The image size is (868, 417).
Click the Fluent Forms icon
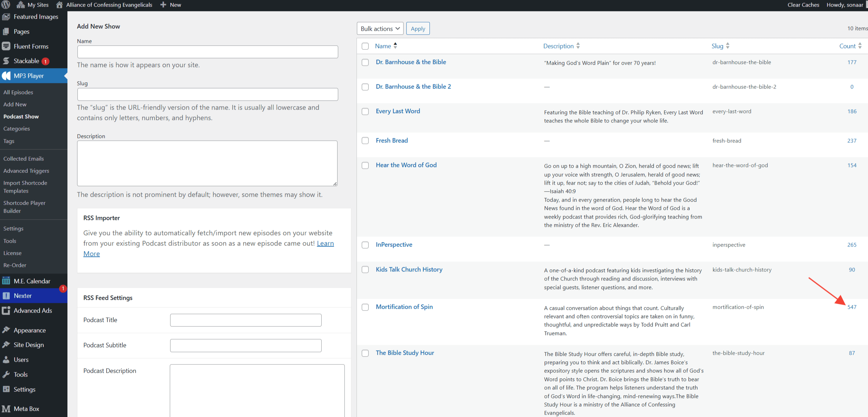point(6,46)
